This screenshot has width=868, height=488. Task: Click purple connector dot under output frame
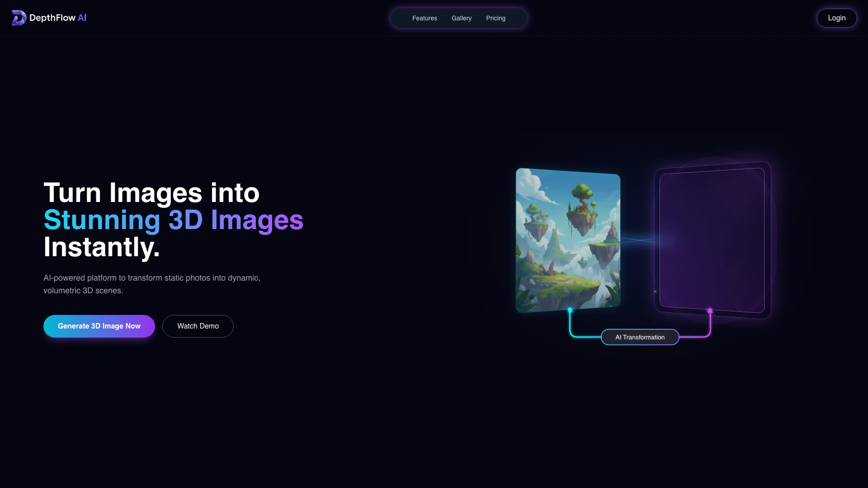pos(710,310)
